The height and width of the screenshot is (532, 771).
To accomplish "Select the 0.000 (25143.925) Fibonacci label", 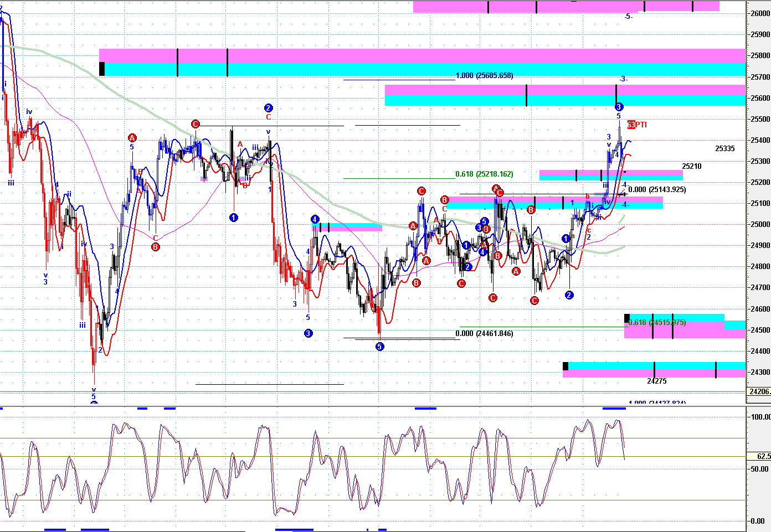I will click(657, 190).
